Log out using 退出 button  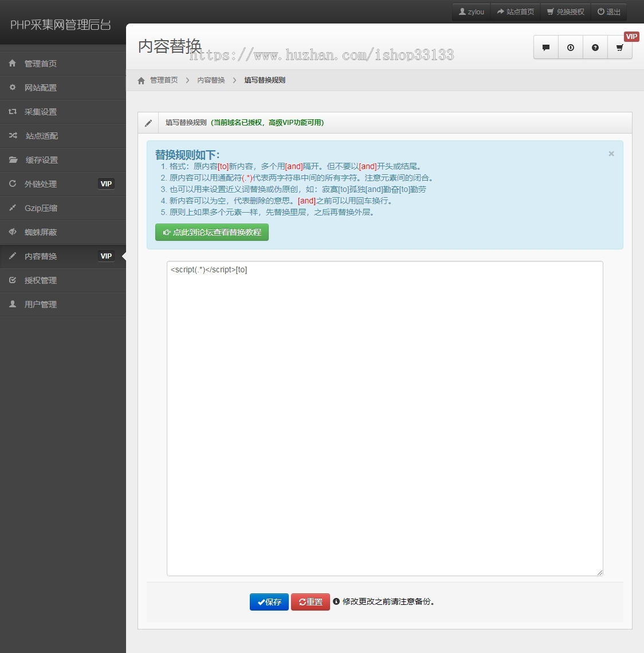(609, 12)
